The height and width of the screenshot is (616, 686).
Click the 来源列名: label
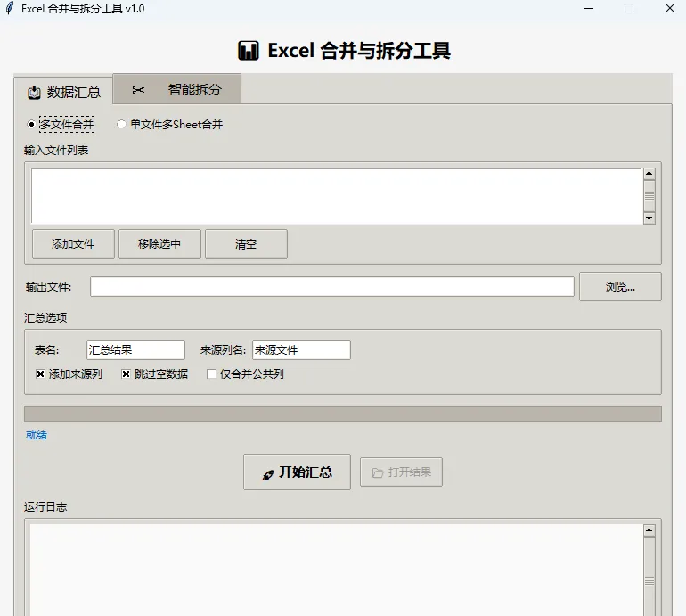pos(223,350)
